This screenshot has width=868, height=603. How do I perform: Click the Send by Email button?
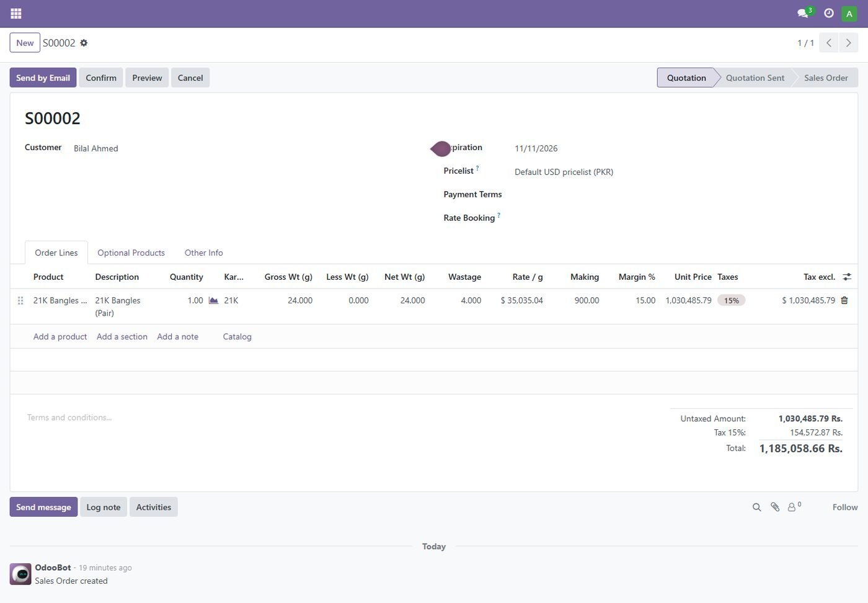coord(43,78)
